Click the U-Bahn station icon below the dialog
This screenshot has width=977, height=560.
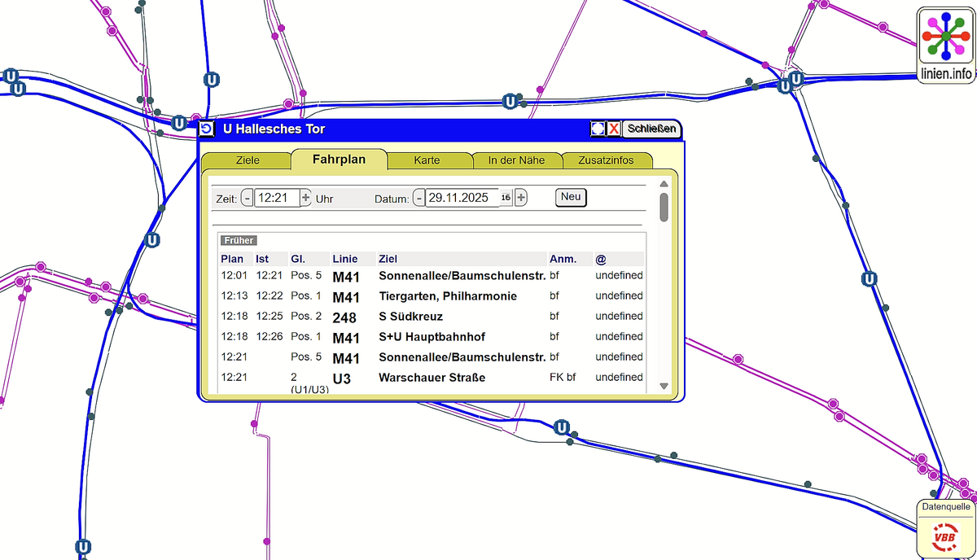(x=560, y=427)
